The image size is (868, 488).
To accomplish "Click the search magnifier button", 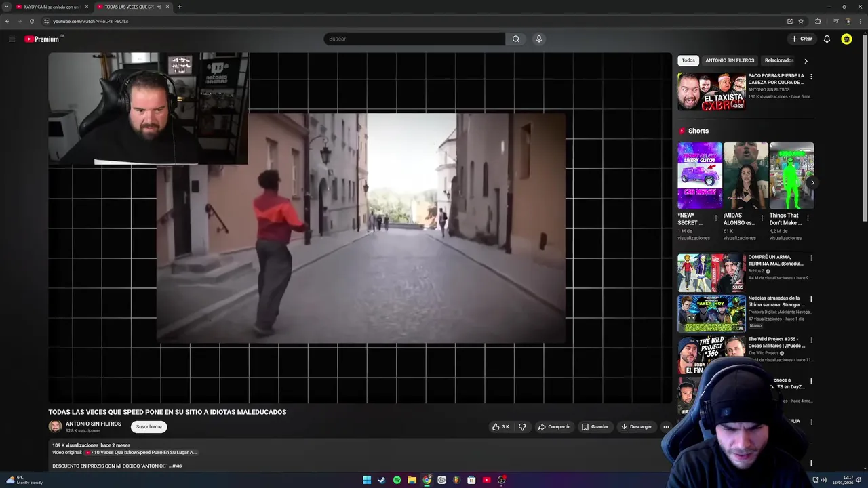I will pos(516,39).
